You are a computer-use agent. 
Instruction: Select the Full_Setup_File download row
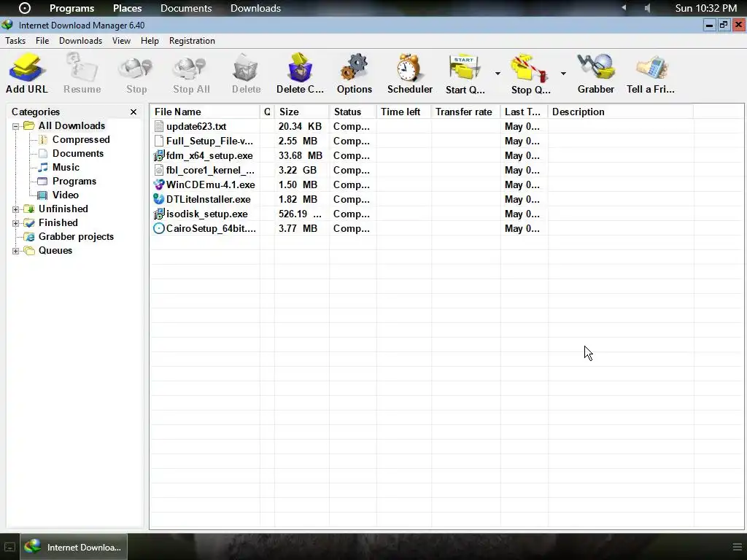(446, 141)
